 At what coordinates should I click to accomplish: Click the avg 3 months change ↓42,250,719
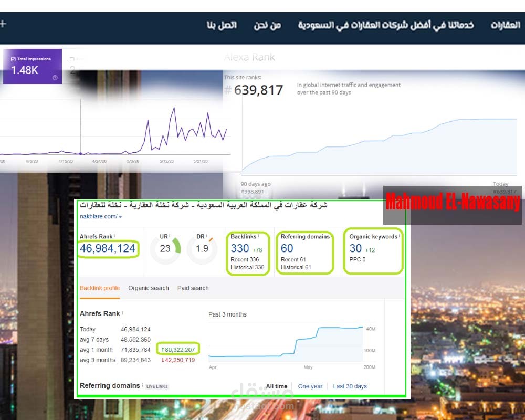click(x=178, y=360)
